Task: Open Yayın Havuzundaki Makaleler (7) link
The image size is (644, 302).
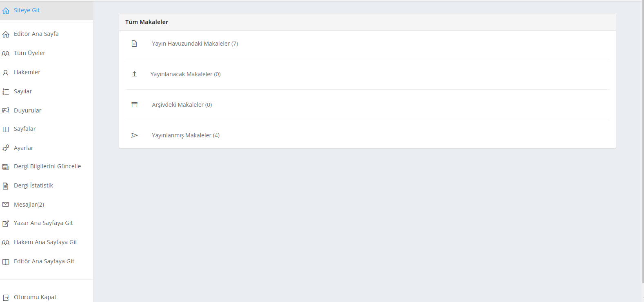Action: point(195,44)
